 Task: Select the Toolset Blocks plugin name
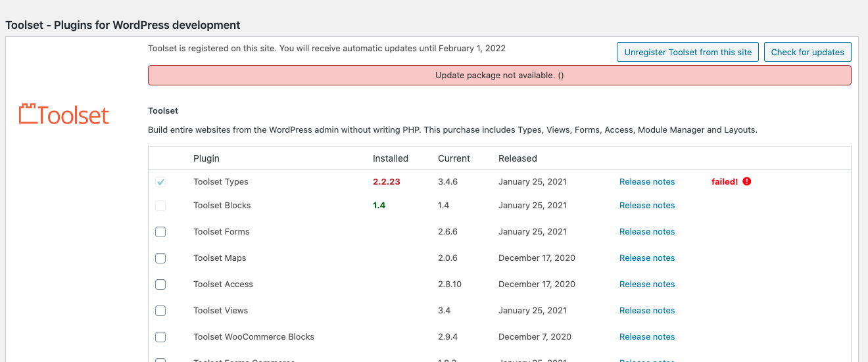pyautogui.click(x=222, y=205)
